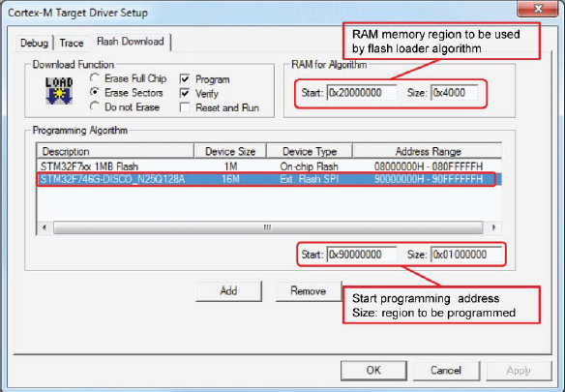The width and height of the screenshot is (565, 392).
Task: Open the Flash Download tab
Action: 131,42
